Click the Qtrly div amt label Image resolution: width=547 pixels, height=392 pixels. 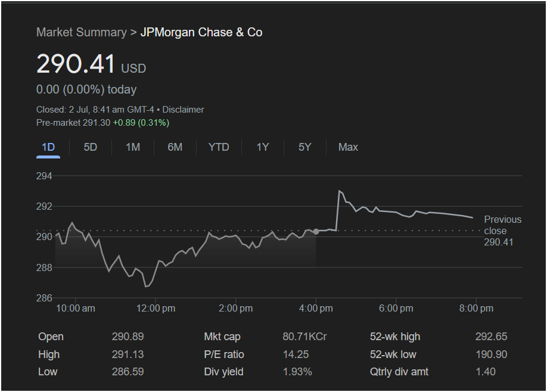click(399, 372)
